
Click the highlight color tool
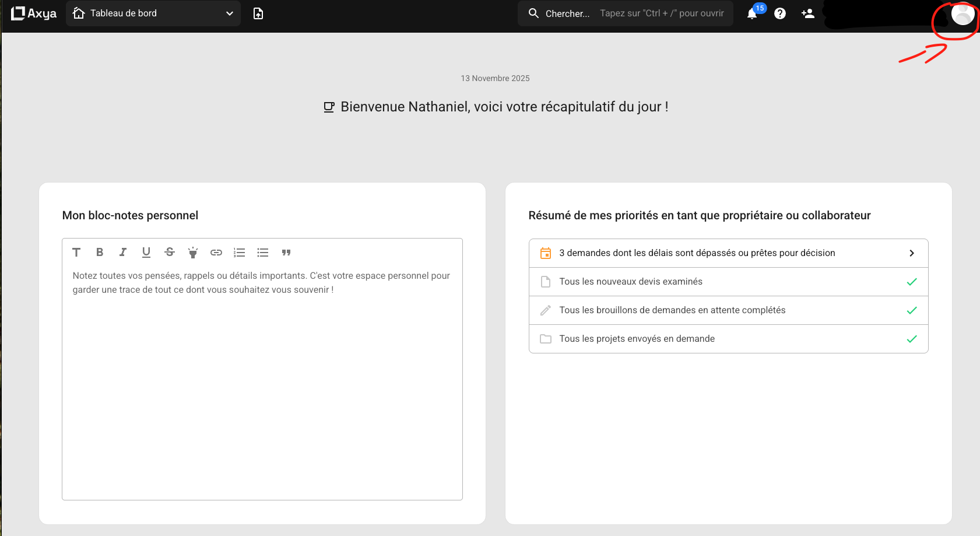(x=193, y=253)
